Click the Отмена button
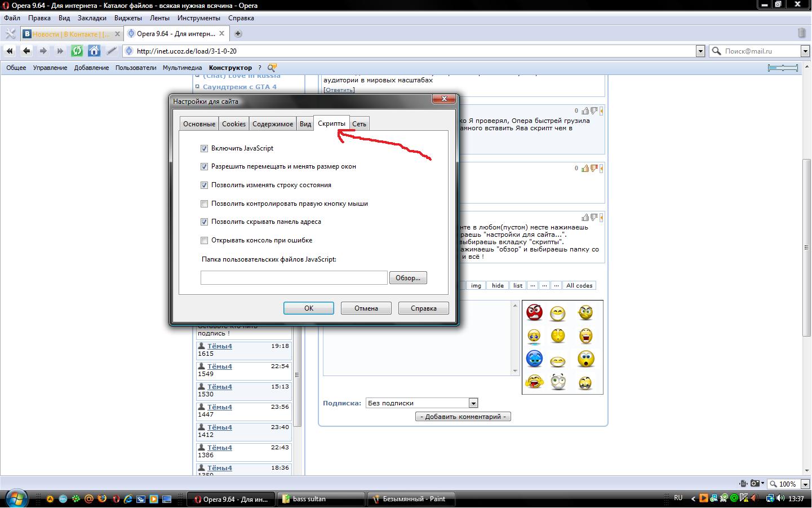 click(x=366, y=308)
